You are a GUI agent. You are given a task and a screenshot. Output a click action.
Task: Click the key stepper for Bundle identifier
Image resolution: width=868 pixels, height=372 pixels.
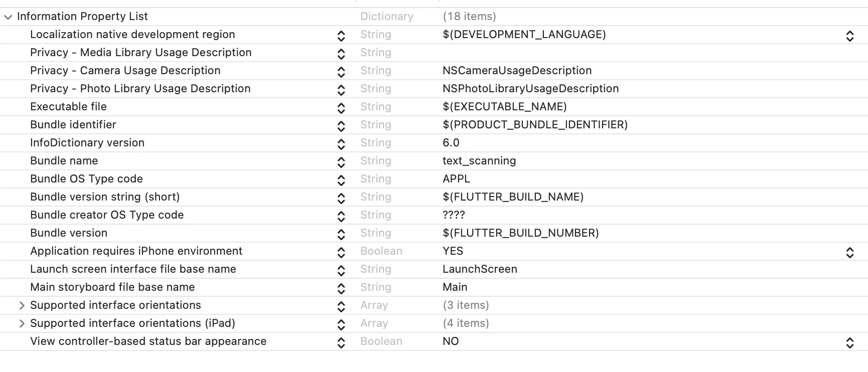pyautogui.click(x=341, y=125)
